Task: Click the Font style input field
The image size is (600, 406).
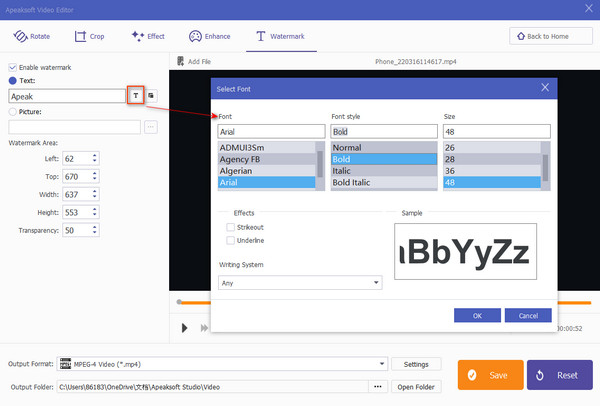Action: click(x=384, y=132)
